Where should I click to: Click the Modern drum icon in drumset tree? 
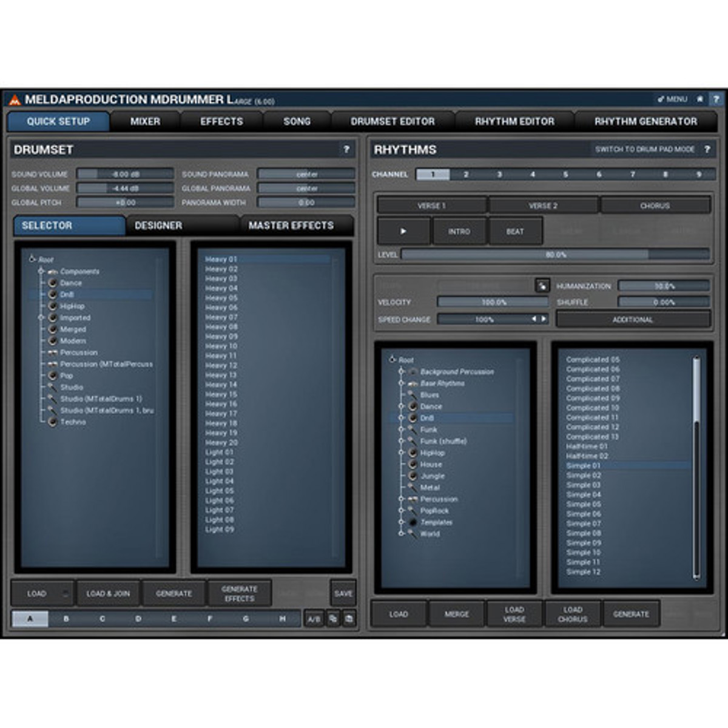click(53, 341)
